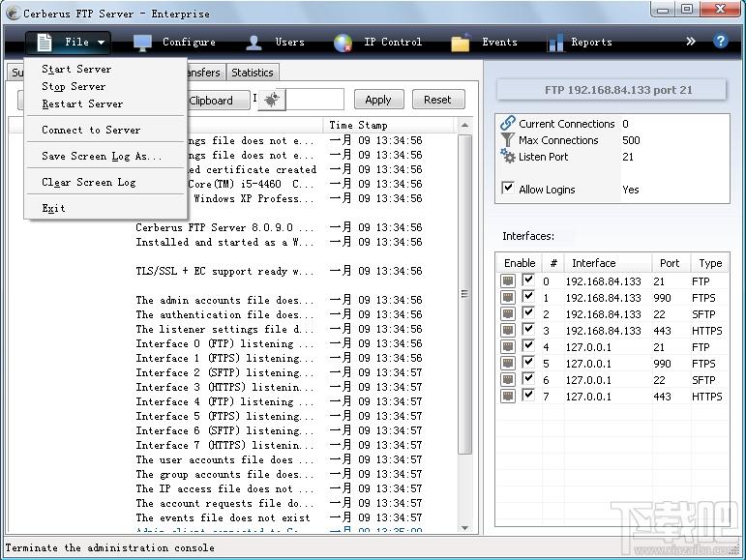Click the Interface column header
This screenshot has width=746, height=560.
pyautogui.click(x=608, y=263)
